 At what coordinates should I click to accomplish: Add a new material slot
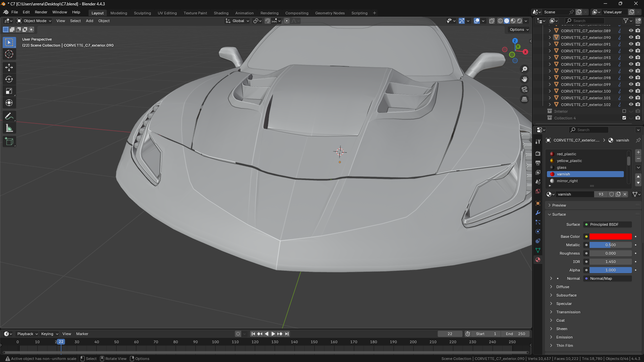tap(638, 152)
